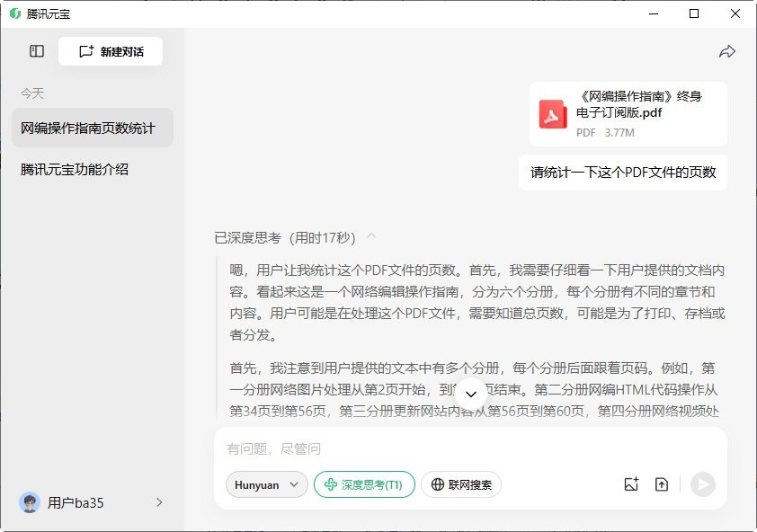Viewport: 757px width, 532px height.
Task: Expand the 用户ba35 profile chevron
Action: [x=159, y=502]
